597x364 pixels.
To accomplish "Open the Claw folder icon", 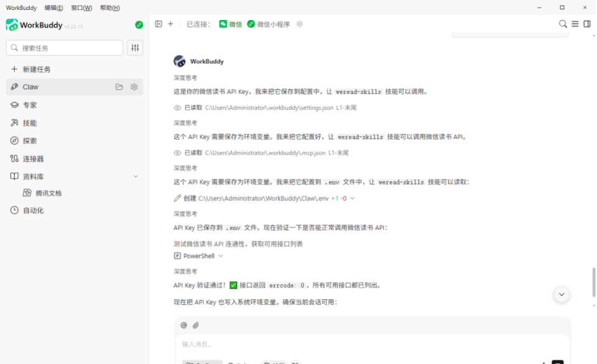I will point(119,87).
